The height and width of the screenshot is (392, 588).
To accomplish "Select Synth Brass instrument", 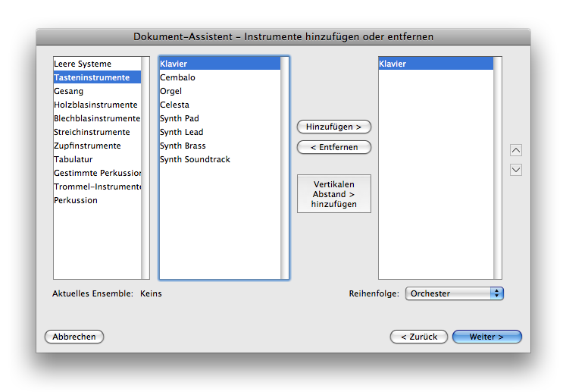I will [x=220, y=146].
